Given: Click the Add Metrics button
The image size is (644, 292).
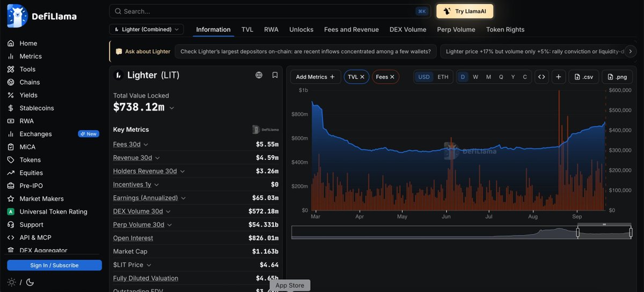Looking at the screenshot, I should 315,77.
